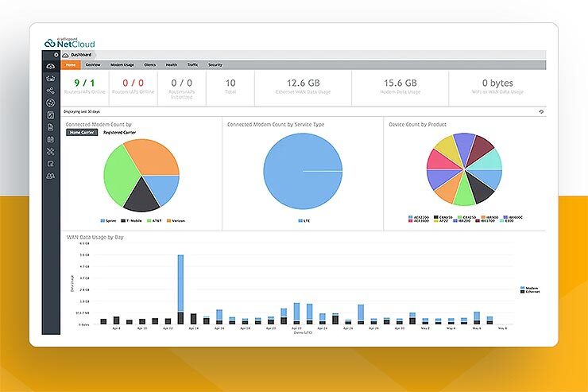Open the Health tab
This screenshot has width=588, height=392.
point(171,64)
